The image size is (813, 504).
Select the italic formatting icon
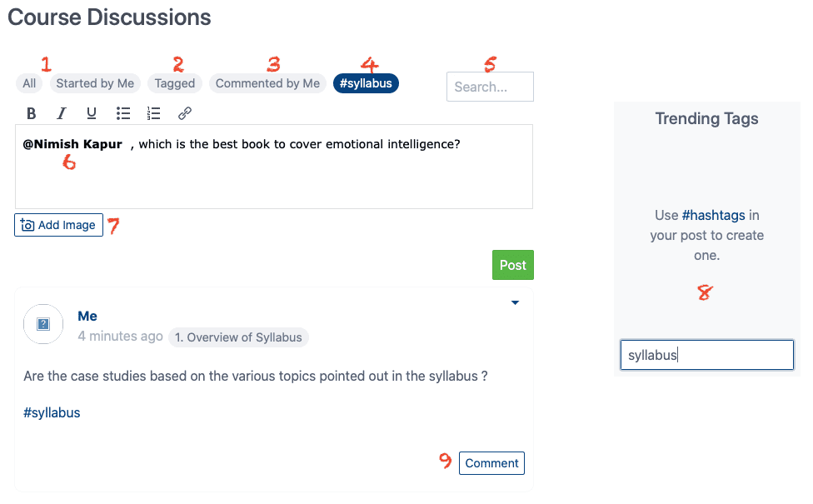60,112
